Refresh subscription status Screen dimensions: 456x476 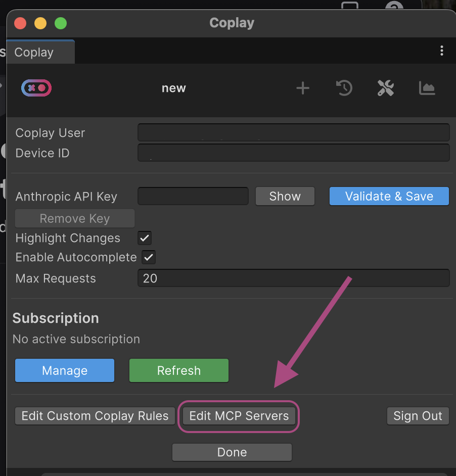point(179,370)
